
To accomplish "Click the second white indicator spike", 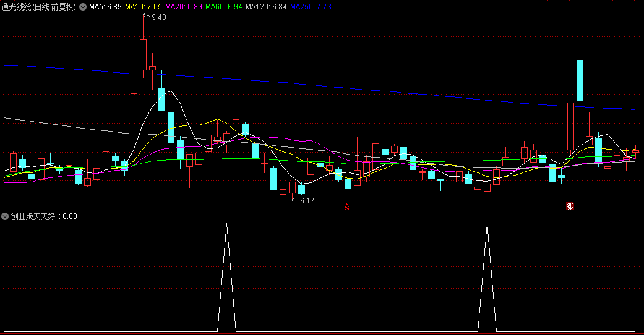I will pyautogui.click(x=487, y=278).
